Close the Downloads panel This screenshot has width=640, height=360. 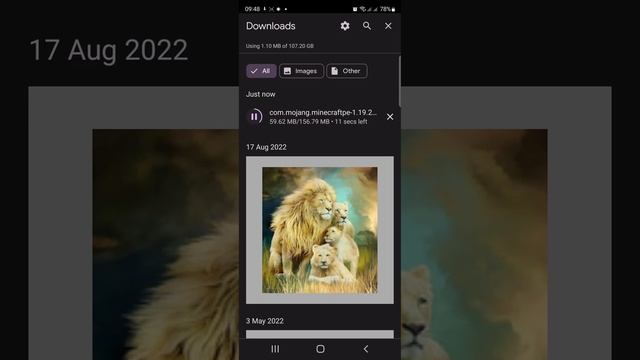(x=388, y=26)
